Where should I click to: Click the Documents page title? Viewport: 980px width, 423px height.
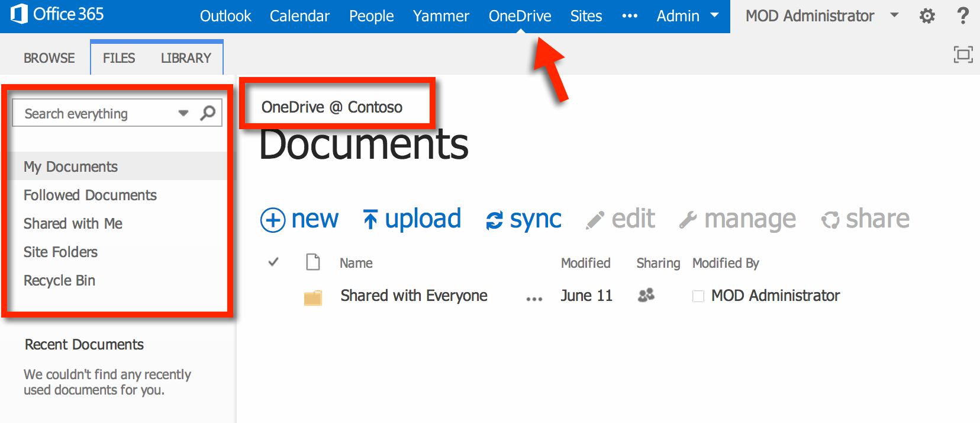pyautogui.click(x=363, y=144)
